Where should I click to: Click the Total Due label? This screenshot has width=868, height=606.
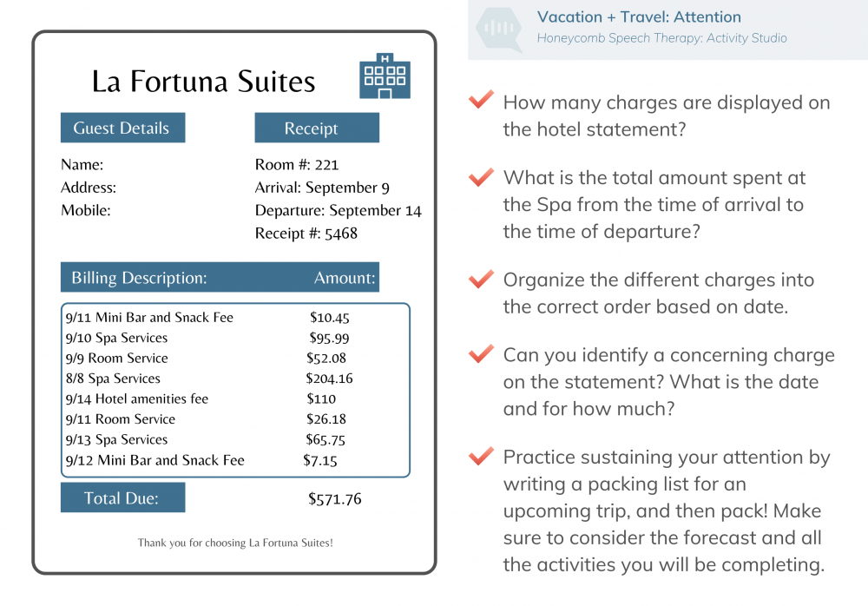(123, 497)
